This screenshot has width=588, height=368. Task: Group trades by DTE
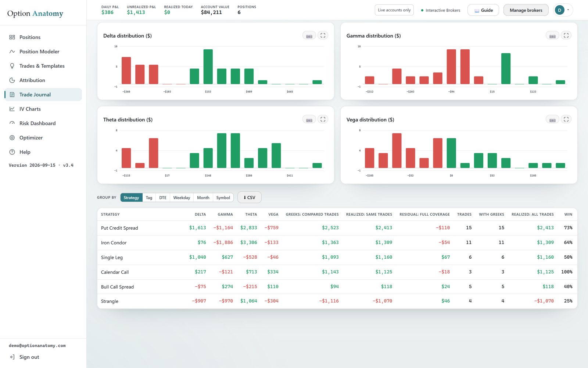(x=163, y=198)
